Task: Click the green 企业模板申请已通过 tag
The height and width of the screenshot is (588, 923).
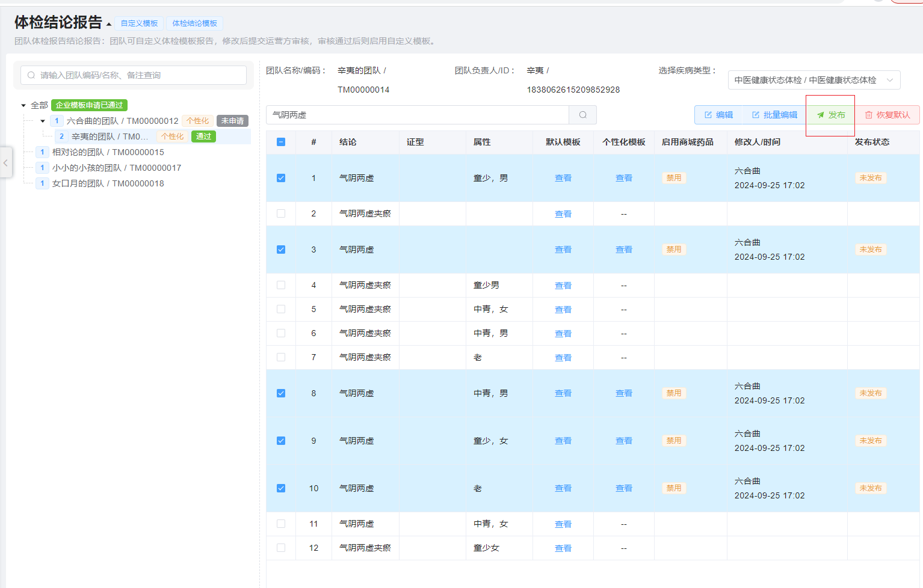Action: click(x=89, y=105)
